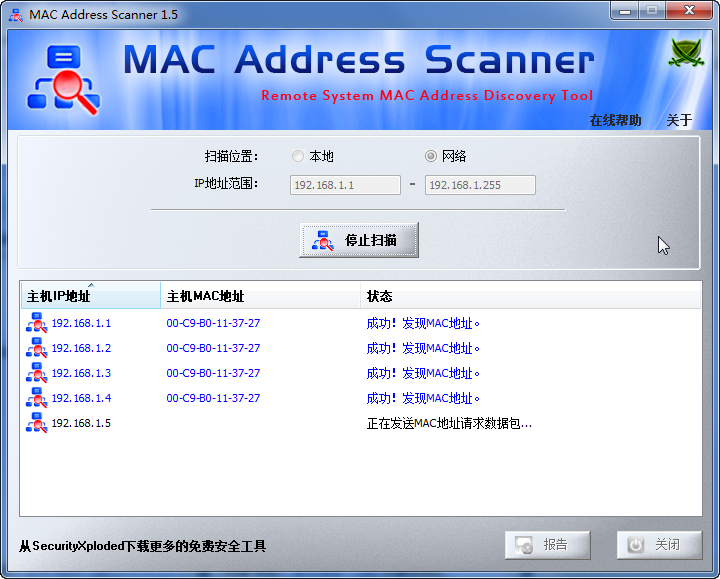The image size is (720, 579).
Task: Click the MAC address of 192.168.1.2
Action: (213, 348)
